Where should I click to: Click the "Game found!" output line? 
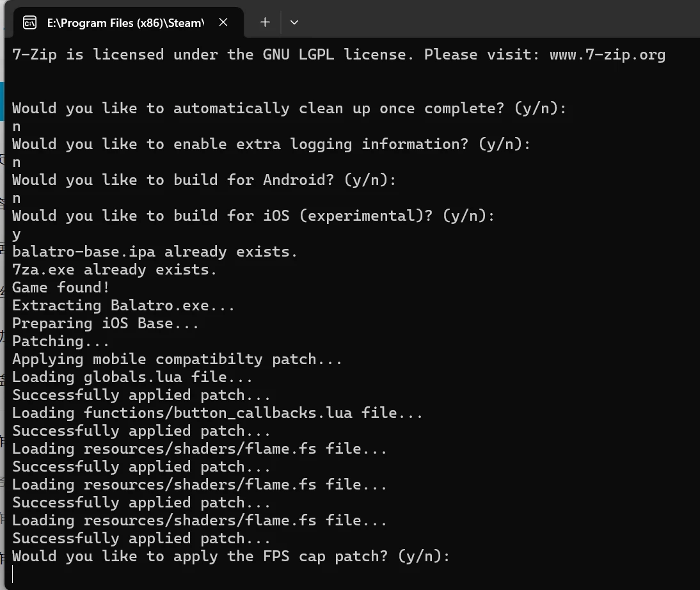pos(61,287)
